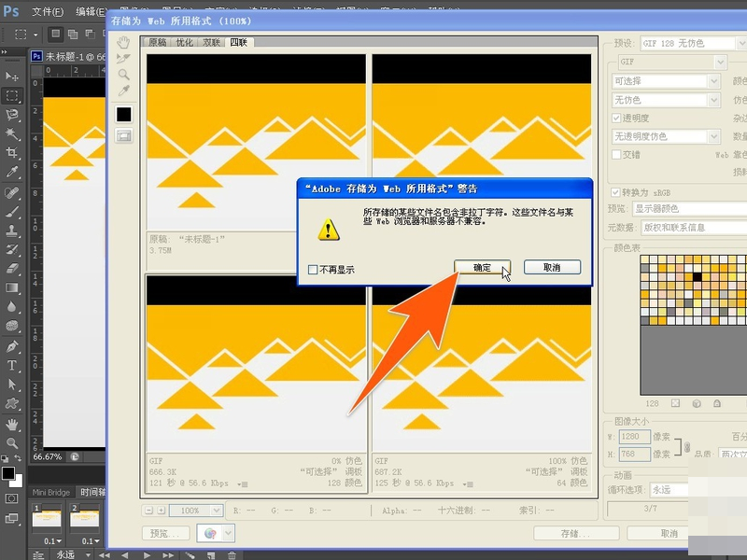Image resolution: width=747 pixels, height=560 pixels.
Task: Select the Magic Wand tool
Action: (x=12, y=133)
